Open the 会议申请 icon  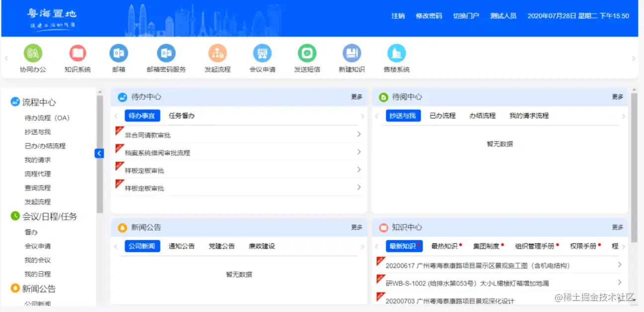click(x=262, y=53)
